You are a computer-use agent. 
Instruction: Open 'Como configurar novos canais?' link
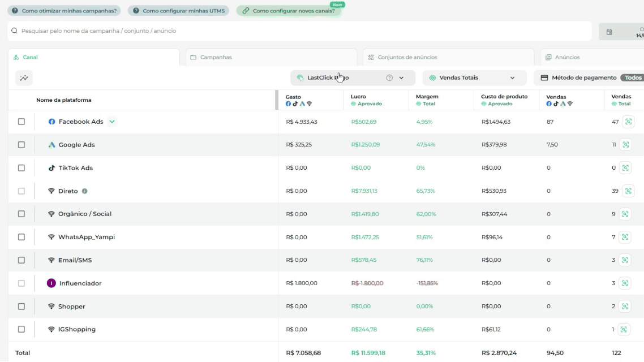pyautogui.click(x=289, y=11)
